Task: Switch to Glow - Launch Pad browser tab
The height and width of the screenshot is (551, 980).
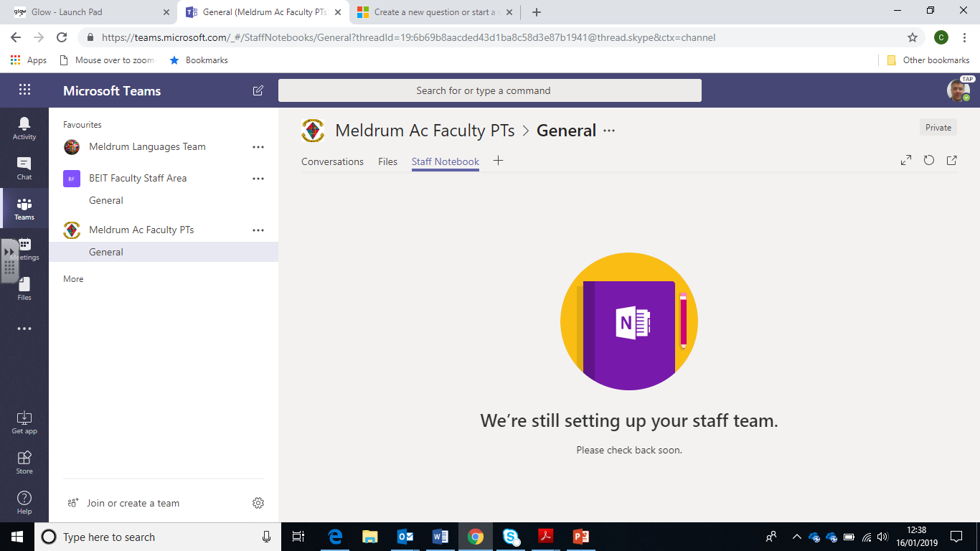Action: click(x=92, y=12)
